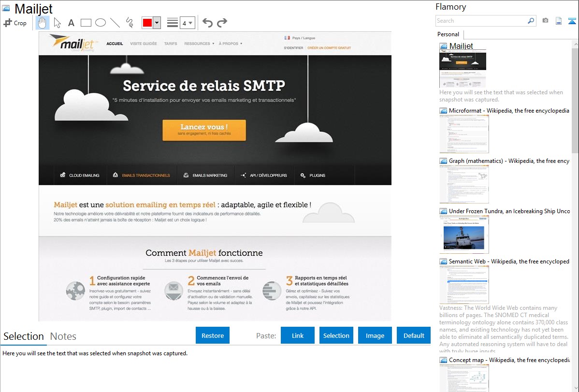Click icon beside Concept map title
This screenshot has width=579, height=392.
[444, 360]
